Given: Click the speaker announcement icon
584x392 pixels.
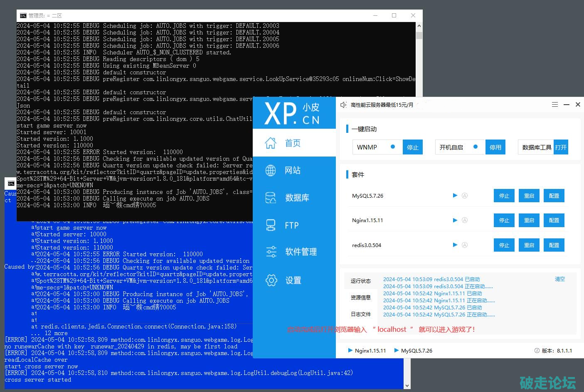Looking at the screenshot, I should 343,105.
